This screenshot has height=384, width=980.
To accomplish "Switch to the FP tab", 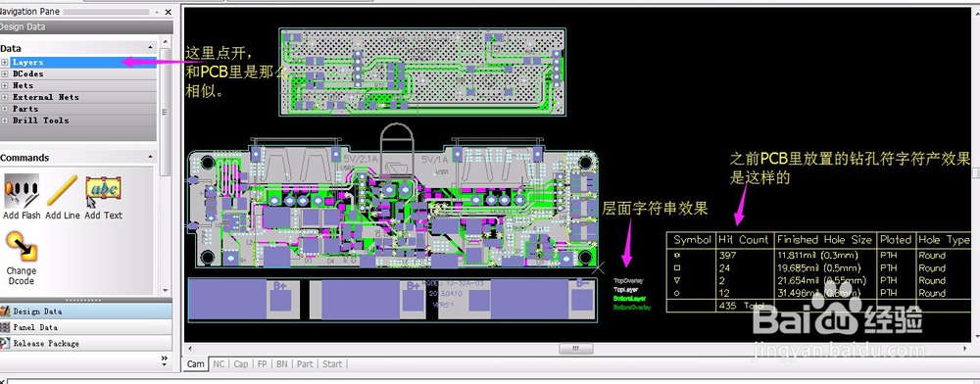I will pos(262,363).
